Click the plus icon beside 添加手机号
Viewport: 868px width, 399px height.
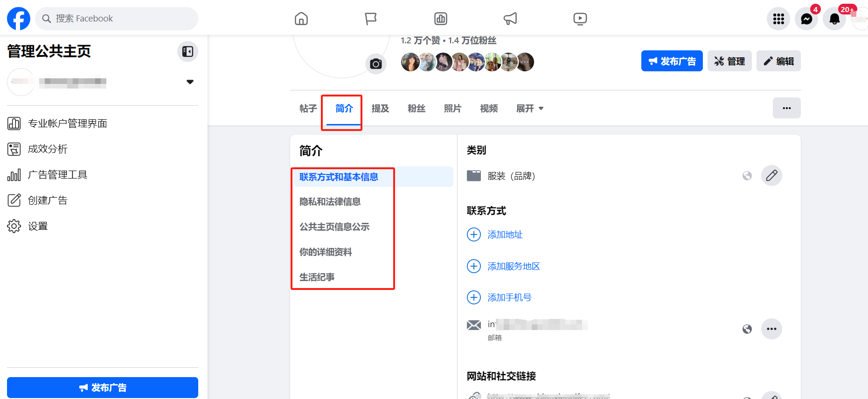[x=474, y=297]
